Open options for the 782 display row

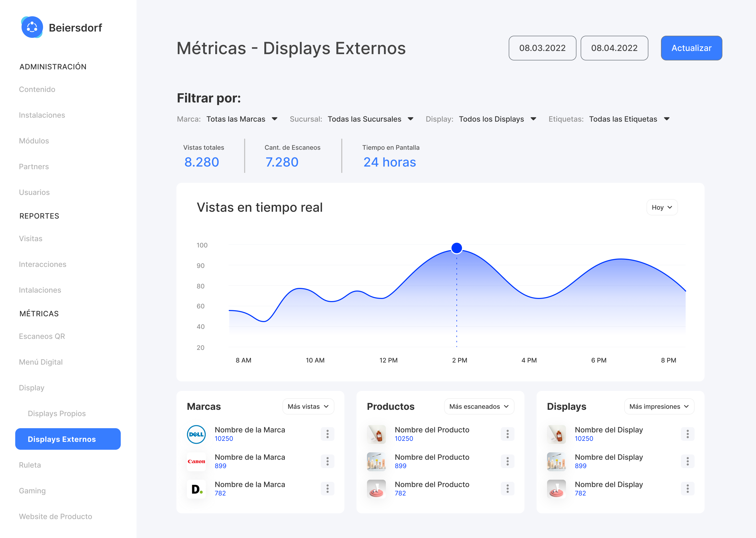(x=687, y=489)
